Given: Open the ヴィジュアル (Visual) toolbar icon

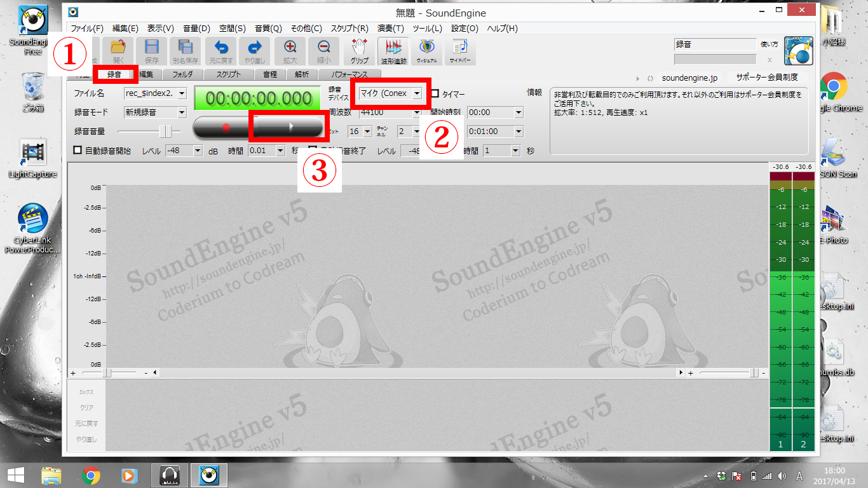Looking at the screenshot, I should coord(427,51).
